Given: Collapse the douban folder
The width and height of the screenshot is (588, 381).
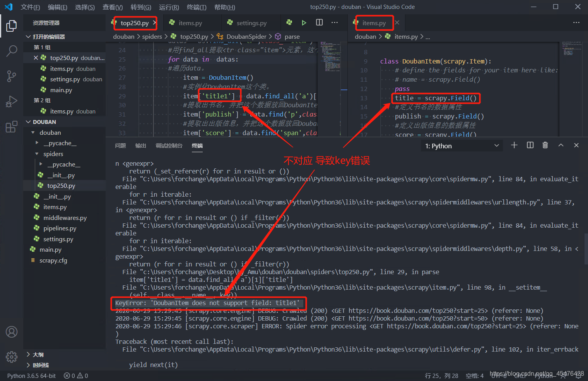Looking at the screenshot, I should 64,132.
